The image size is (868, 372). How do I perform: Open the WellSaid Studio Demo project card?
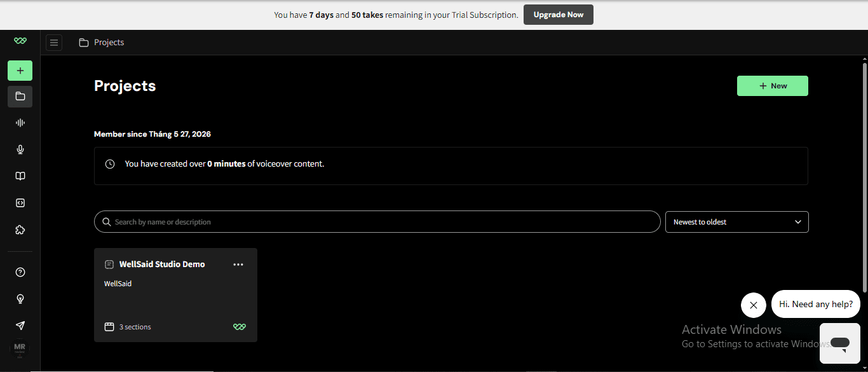coord(175,295)
